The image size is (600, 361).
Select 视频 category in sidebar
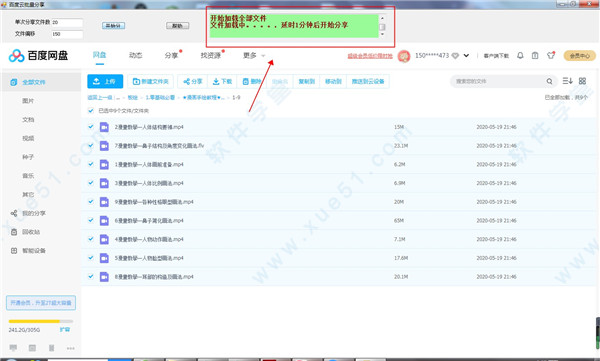[x=28, y=138]
